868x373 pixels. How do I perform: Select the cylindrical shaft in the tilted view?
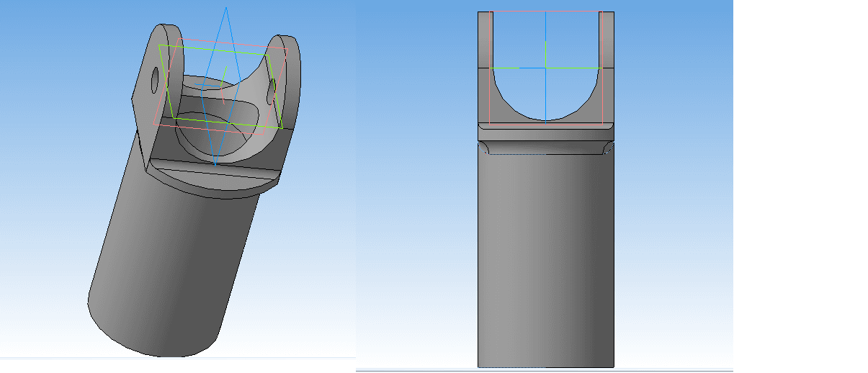[x=173, y=266]
